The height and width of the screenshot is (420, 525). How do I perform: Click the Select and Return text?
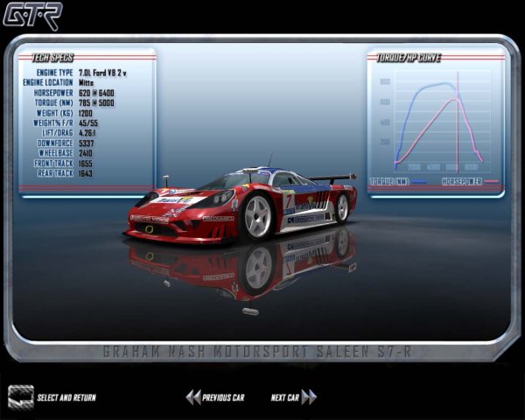tap(66, 398)
